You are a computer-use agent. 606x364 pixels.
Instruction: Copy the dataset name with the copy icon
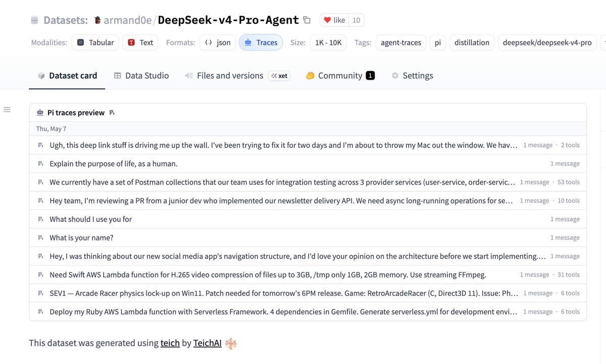tap(307, 20)
